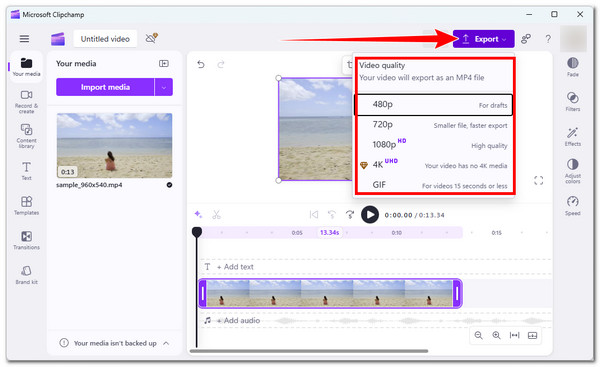Click Add audio on timeline track
Image resolution: width=600 pixels, height=367 pixels.
click(238, 320)
